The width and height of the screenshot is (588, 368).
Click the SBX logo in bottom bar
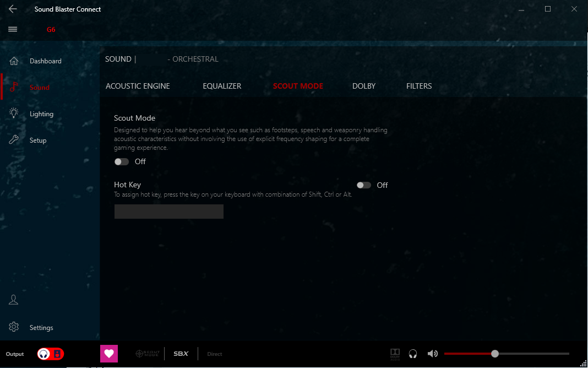181,354
